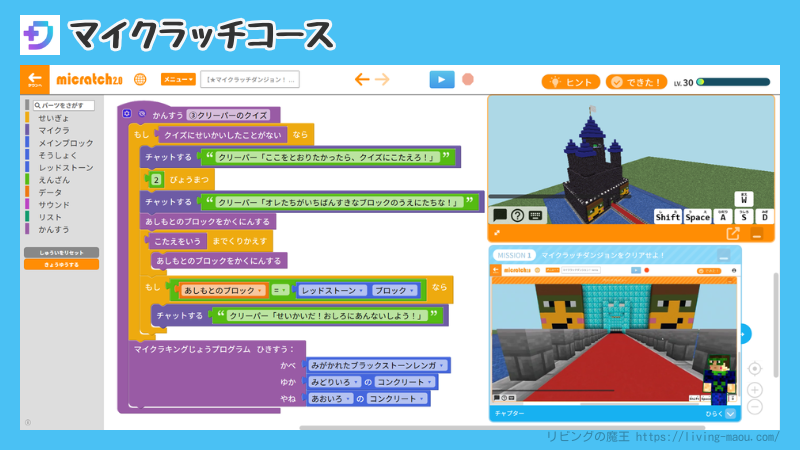
Task: Click the できた! done button
Action: tap(637, 82)
